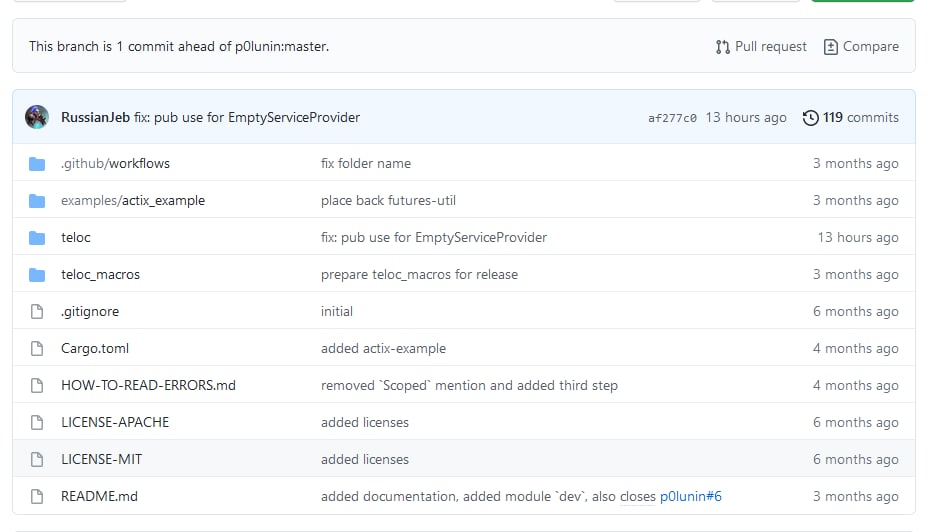Click the .github/workflows folder icon
The width and height of the screenshot is (933, 532).
(37, 164)
